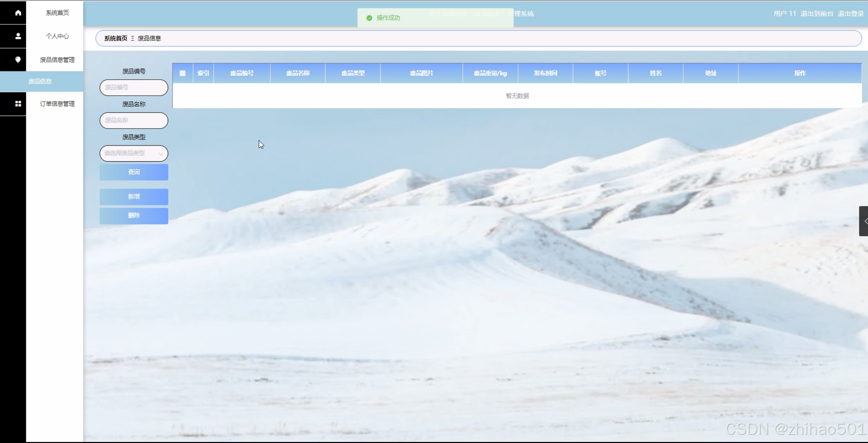This screenshot has height=443, width=868.
Task: Select the 废品信息 submenu item
Action: click(x=40, y=81)
